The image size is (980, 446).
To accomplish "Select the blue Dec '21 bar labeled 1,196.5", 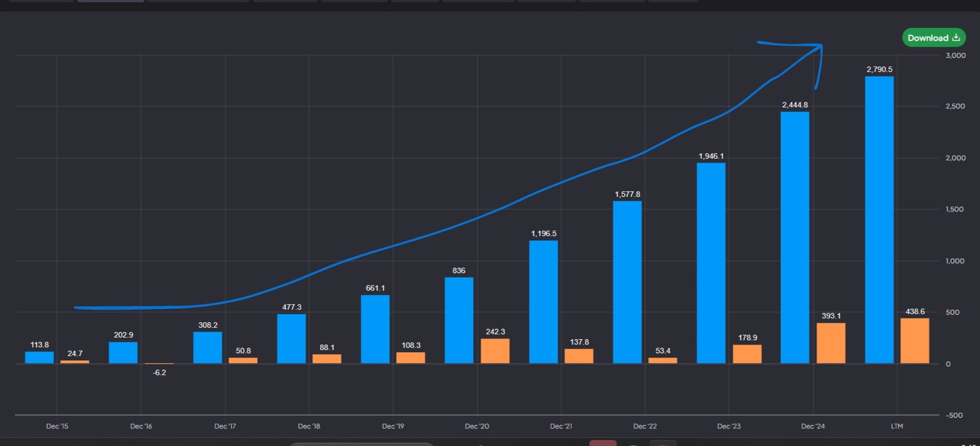I will [543, 302].
